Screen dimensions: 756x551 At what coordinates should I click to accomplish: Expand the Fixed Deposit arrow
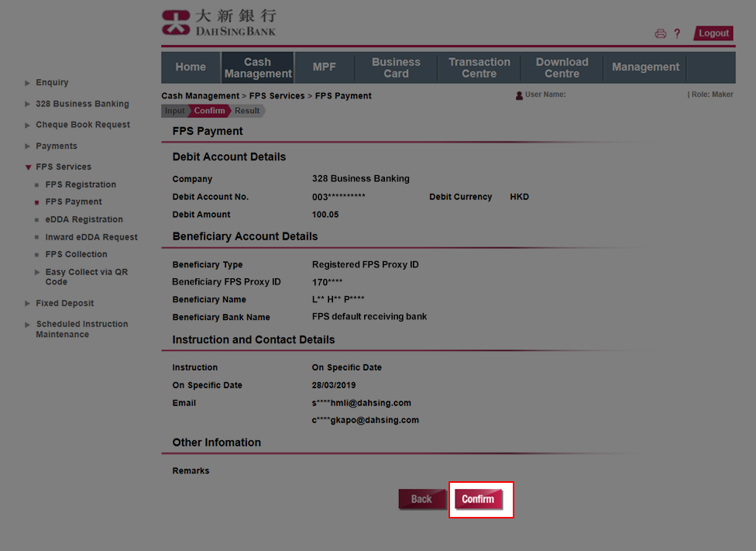pyautogui.click(x=27, y=304)
